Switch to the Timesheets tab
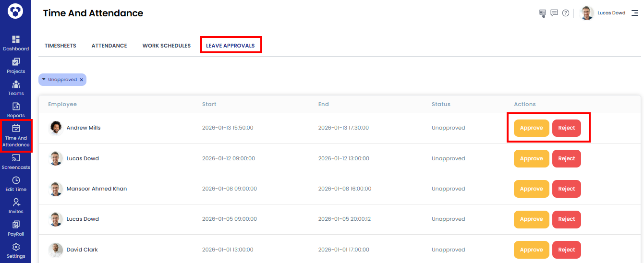 point(61,46)
